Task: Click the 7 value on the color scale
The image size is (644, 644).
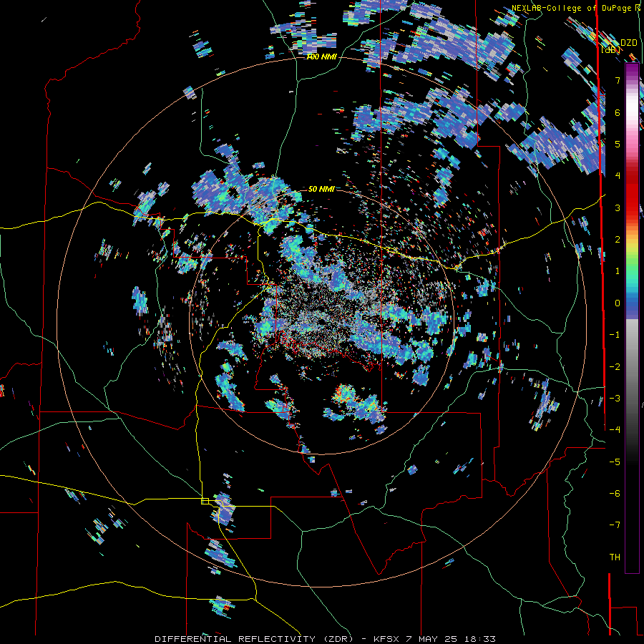Action: [618, 80]
